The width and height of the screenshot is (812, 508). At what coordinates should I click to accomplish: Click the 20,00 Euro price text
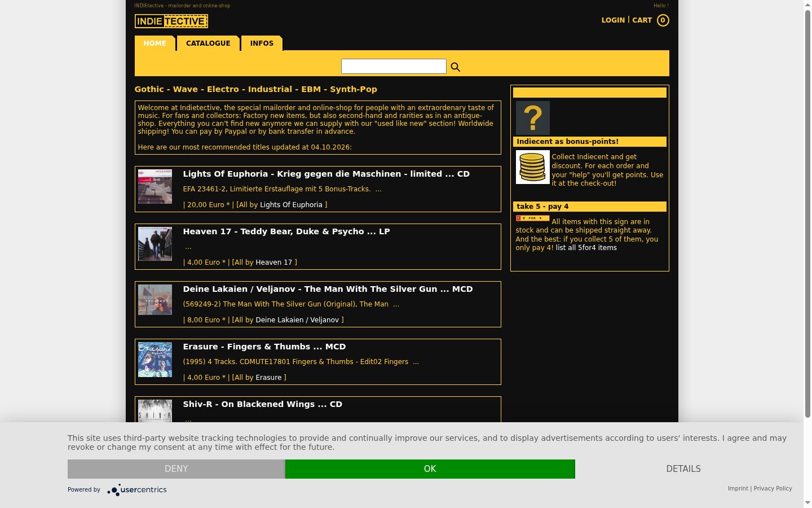tap(206, 205)
